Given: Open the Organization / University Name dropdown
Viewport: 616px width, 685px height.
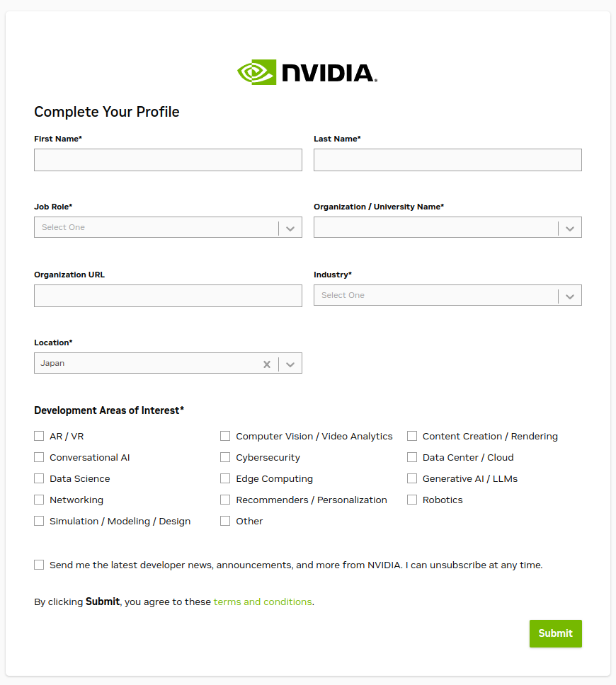Looking at the screenshot, I should (569, 227).
